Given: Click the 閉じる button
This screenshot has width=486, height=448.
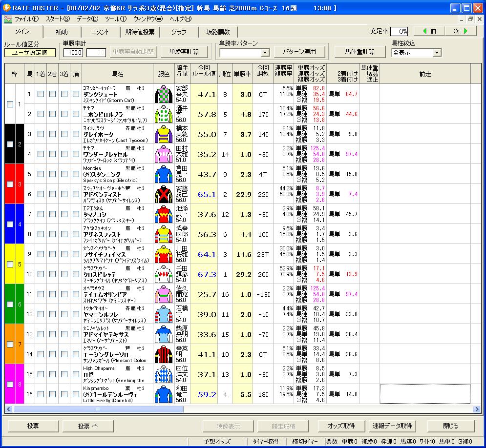Looking at the screenshot, I should [x=451, y=426].
